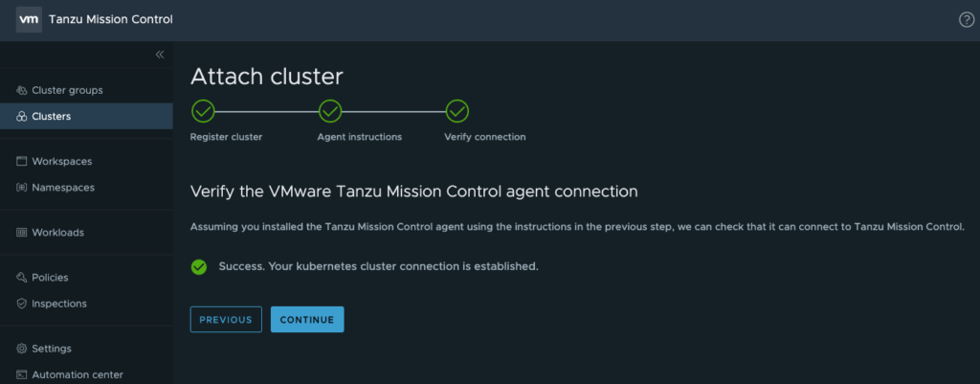This screenshot has height=384, width=980.
Task: Select the Register cluster step circle
Action: [203, 111]
